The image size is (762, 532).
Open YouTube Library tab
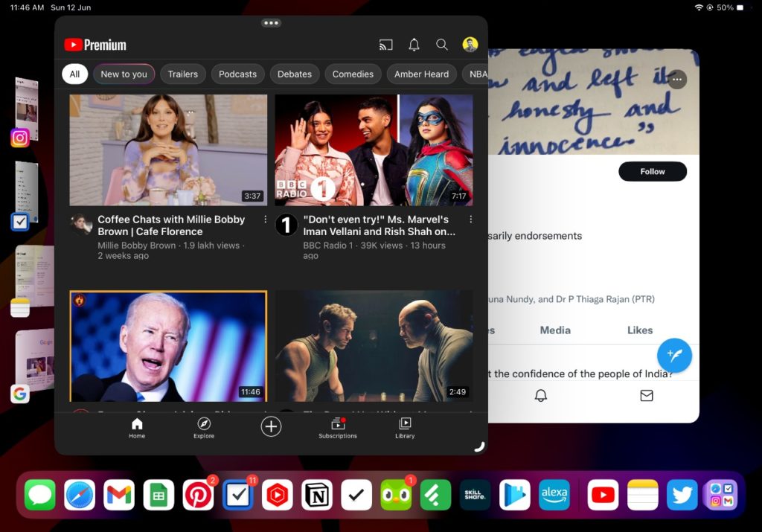click(x=405, y=428)
